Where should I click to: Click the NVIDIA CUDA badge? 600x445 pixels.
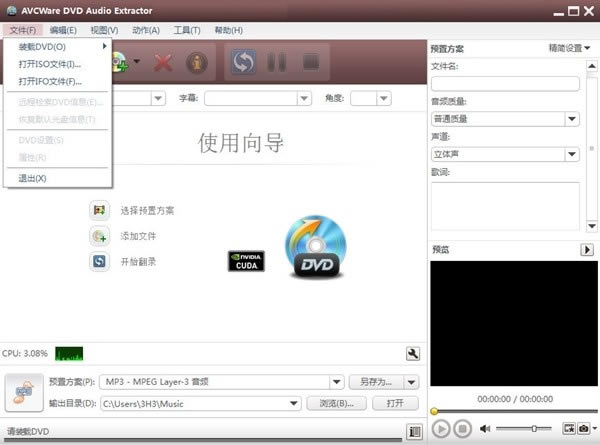click(246, 261)
